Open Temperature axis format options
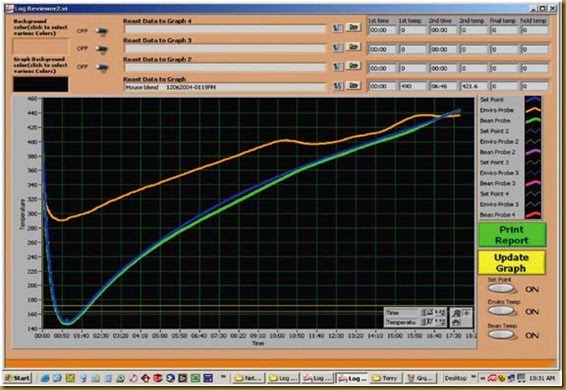Viewport: 566px width, 390px height. pyautogui.click(x=440, y=322)
